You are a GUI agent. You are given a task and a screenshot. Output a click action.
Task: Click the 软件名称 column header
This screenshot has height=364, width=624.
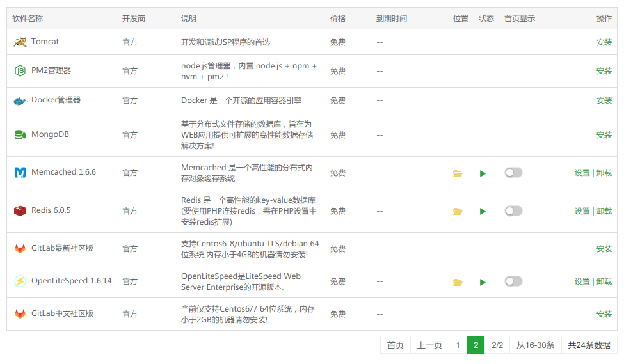click(28, 19)
